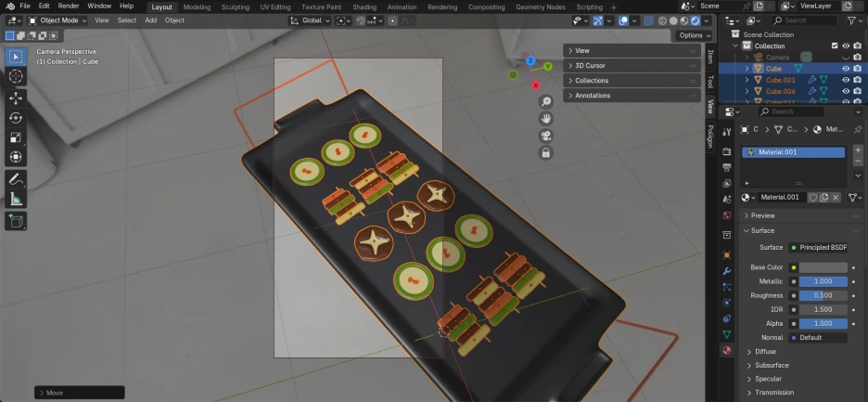Viewport: 868px width, 402px height.
Task: Switch to wireframe viewport shading
Action: click(x=663, y=20)
